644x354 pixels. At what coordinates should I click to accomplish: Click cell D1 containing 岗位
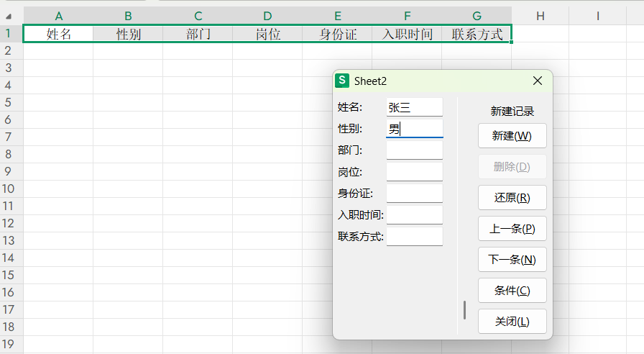click(267, 34)
